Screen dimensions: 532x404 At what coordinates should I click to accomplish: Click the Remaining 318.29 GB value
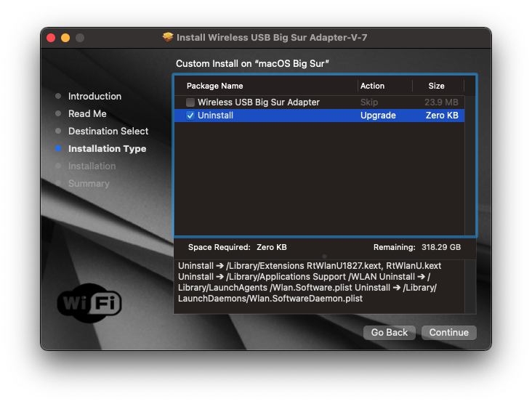[x=440, y=247]
